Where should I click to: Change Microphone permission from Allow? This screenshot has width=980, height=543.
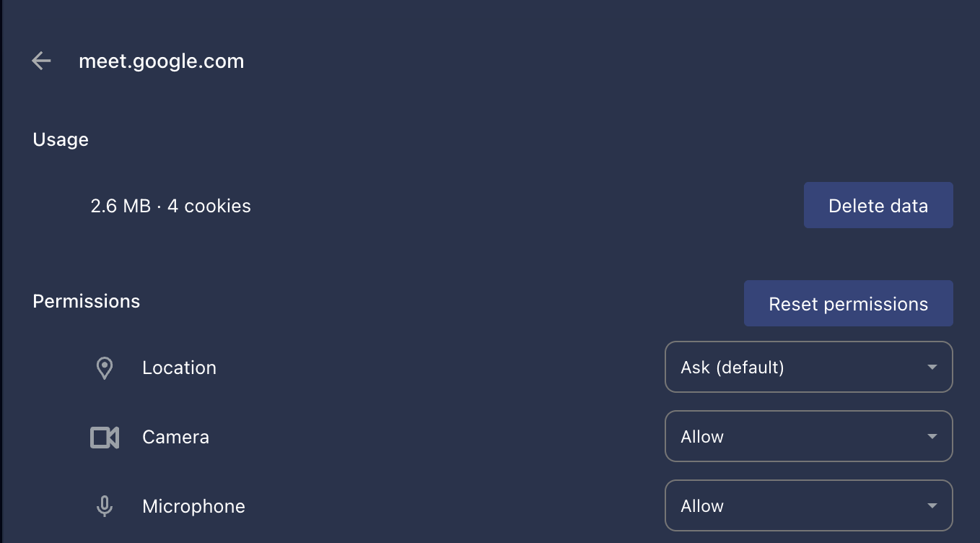[x=808, y=506]
